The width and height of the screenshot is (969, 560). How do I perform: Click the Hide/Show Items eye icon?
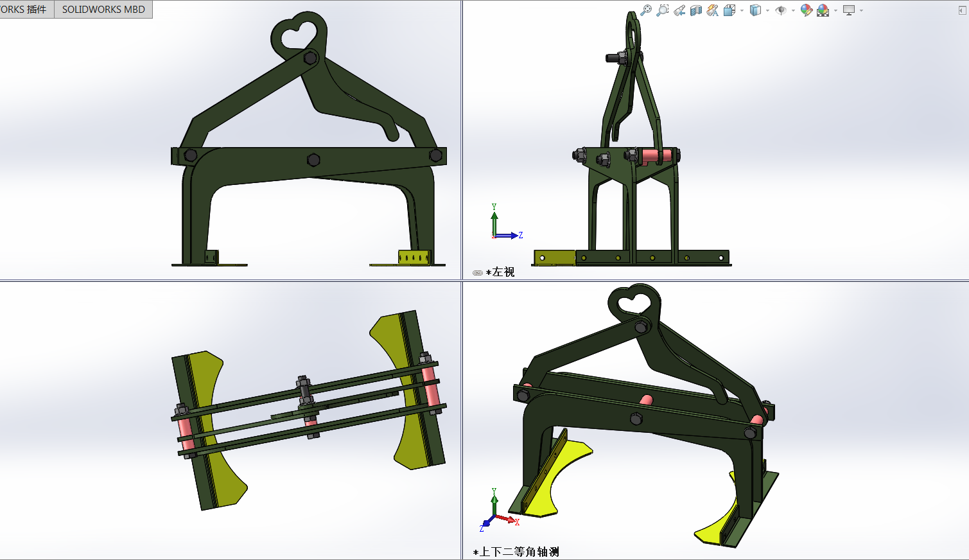pos(781,10)
